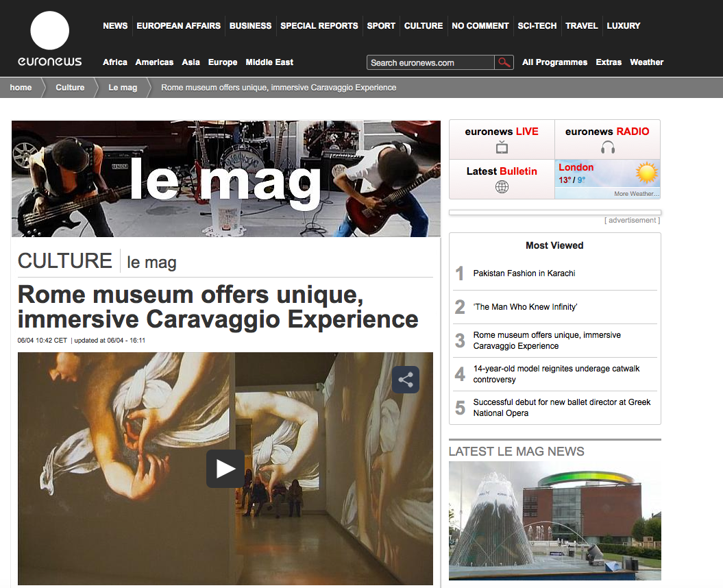Click the search magnifier icon

[504, 62]
